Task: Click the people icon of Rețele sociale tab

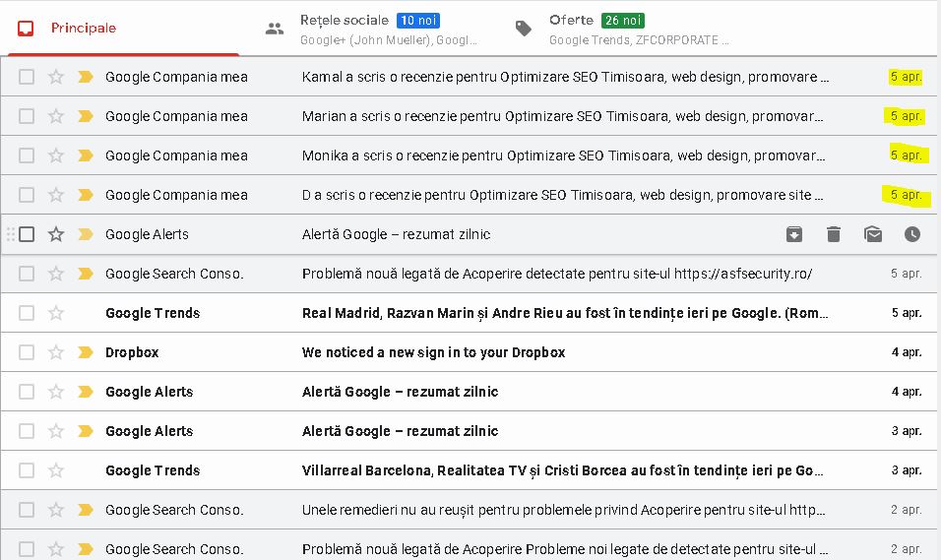Action: pos(275,29)
